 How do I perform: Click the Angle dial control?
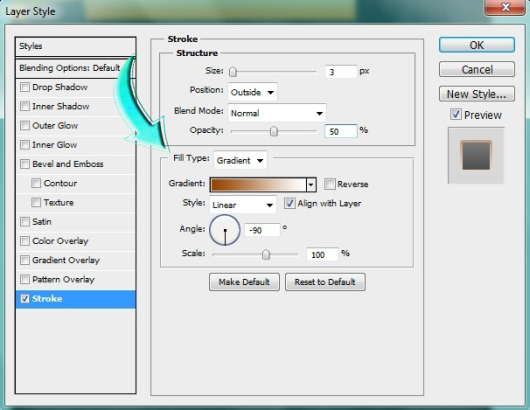(x=225, y=230)
